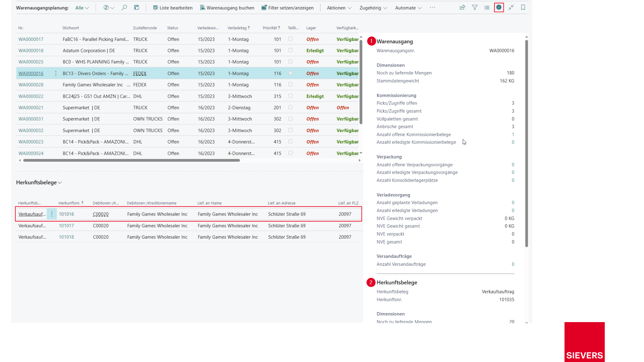
Task: Click Warenausgang buchen
Action: click(x=227, y=8)
